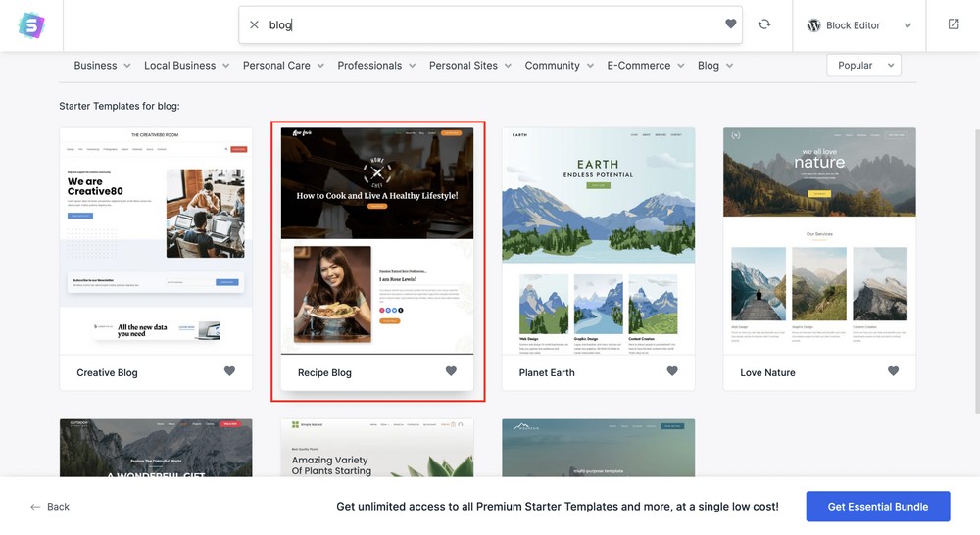Screen dimensions: 980x535
Task: Expand the E-Commerce category menu
Action: tap(645, 65)
